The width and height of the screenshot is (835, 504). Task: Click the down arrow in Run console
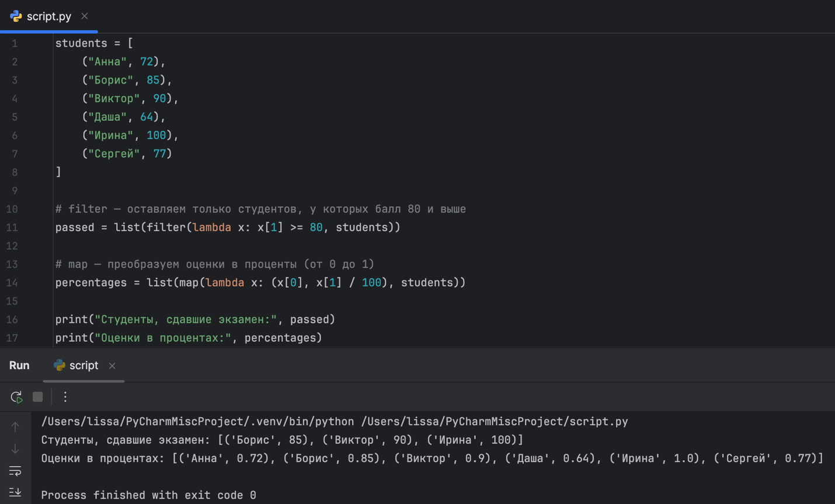(15, 449)
